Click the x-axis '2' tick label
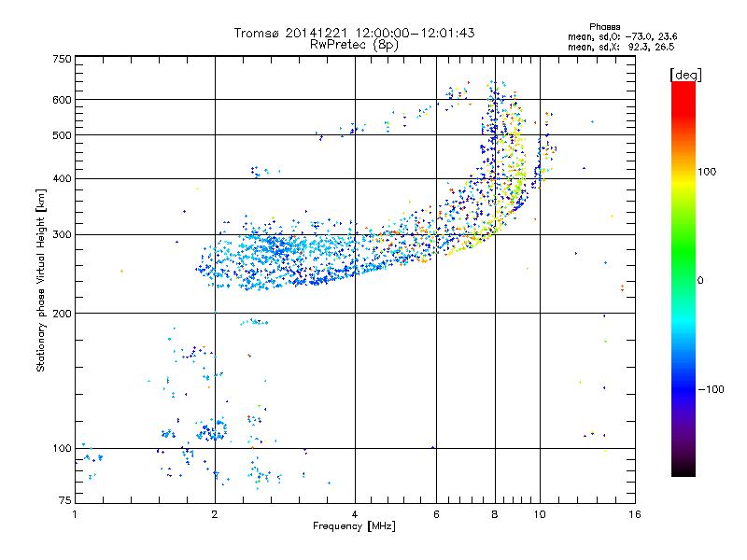The height and width of the screenshot is (560, 747). (x=215, y=514)
